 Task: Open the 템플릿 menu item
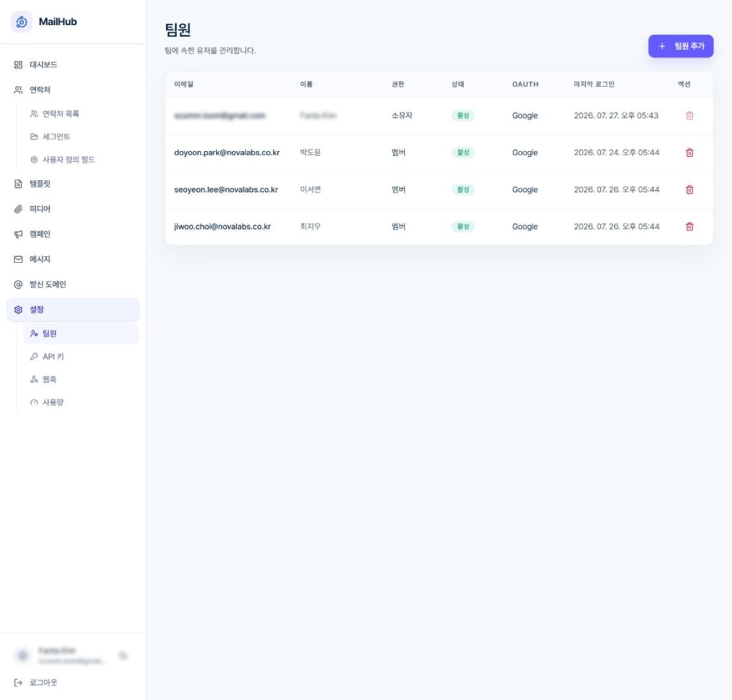[x=73, y=184]
